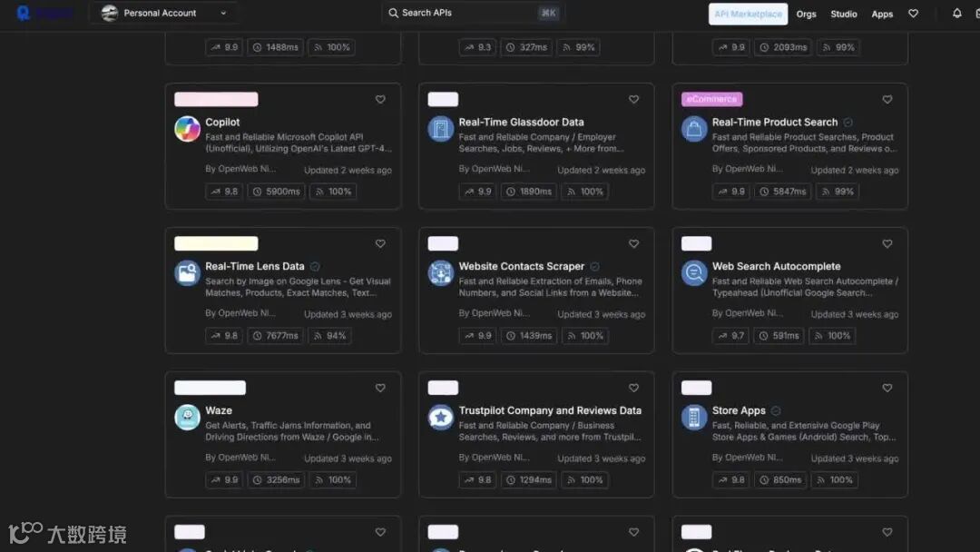This screenshot has height=552, width=980.
Task: Click Store Apps' 850ms latency badge
Action: coord(780,480)
